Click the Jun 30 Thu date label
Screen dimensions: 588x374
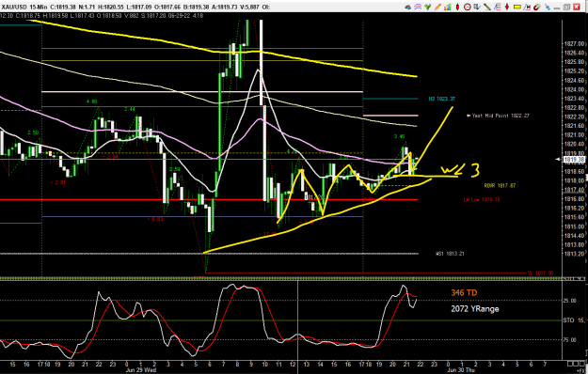(x=460, y=370)
